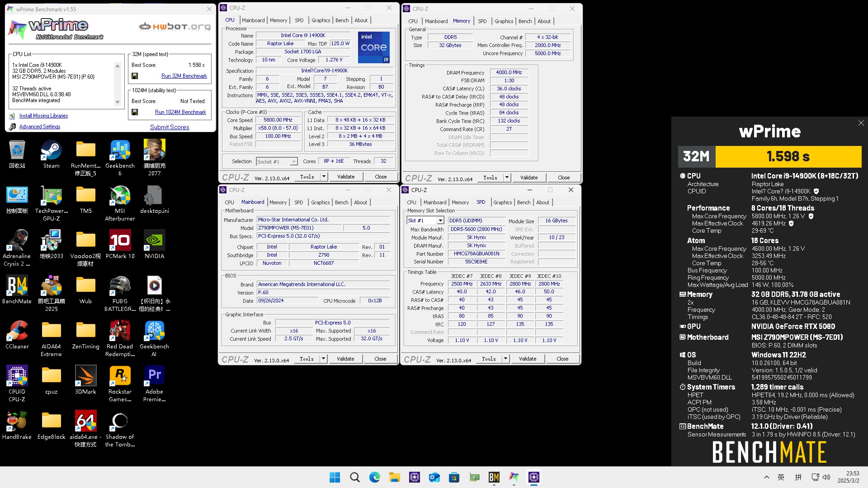Expand Tools arrow in SPD tab window
This screenshot has height=488, width=868.
(505, 359)
